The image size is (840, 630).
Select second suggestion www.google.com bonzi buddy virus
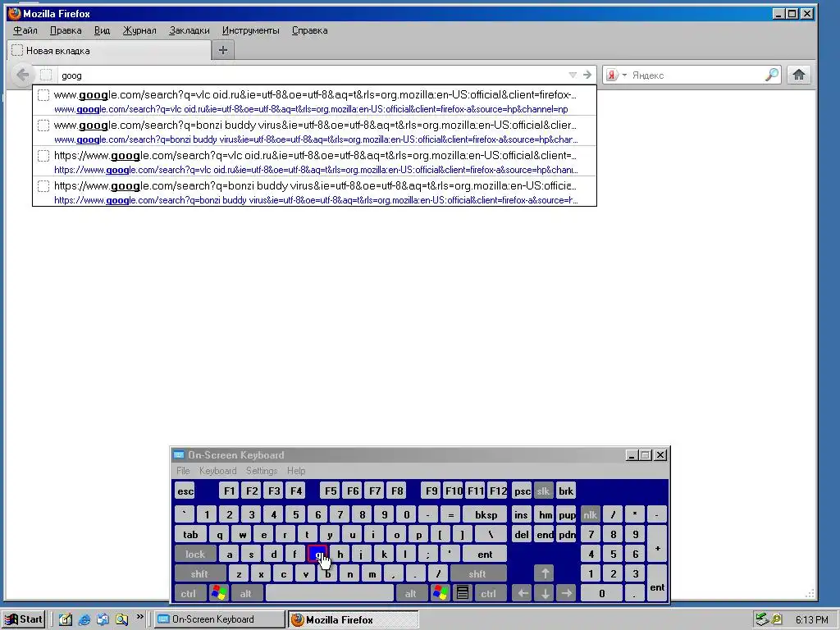coord(314,131)
